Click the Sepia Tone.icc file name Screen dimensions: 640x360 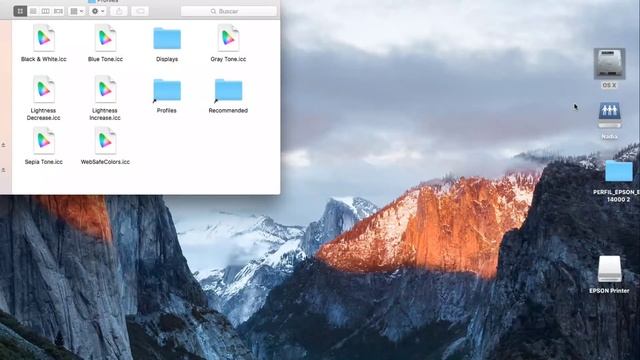tap(44, 162)
